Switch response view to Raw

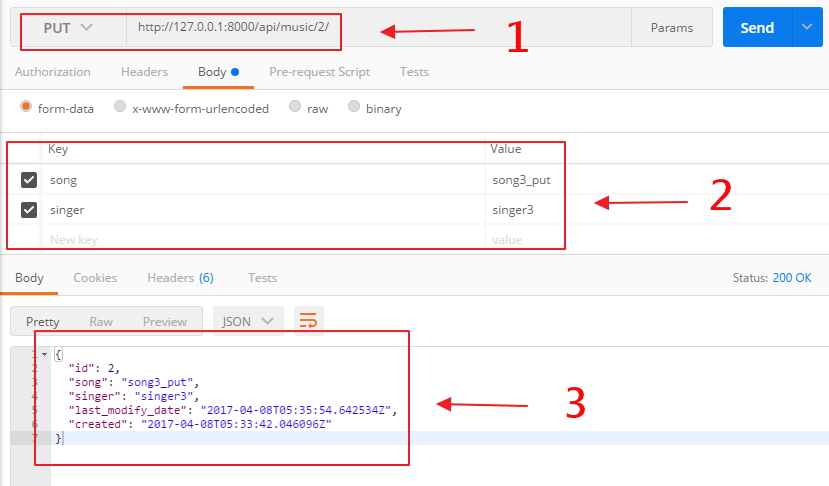101,322
